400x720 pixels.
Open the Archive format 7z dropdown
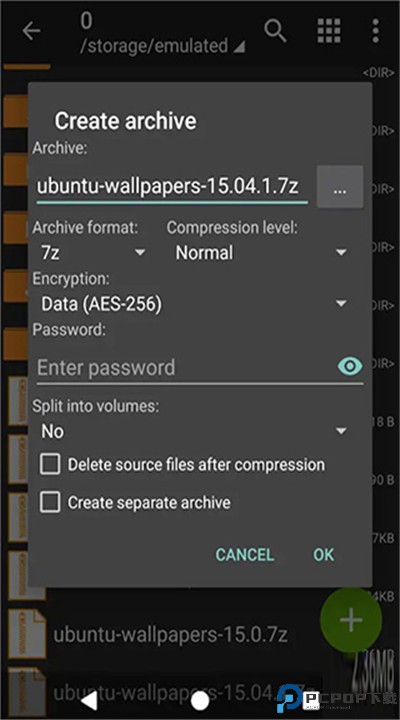93,253
